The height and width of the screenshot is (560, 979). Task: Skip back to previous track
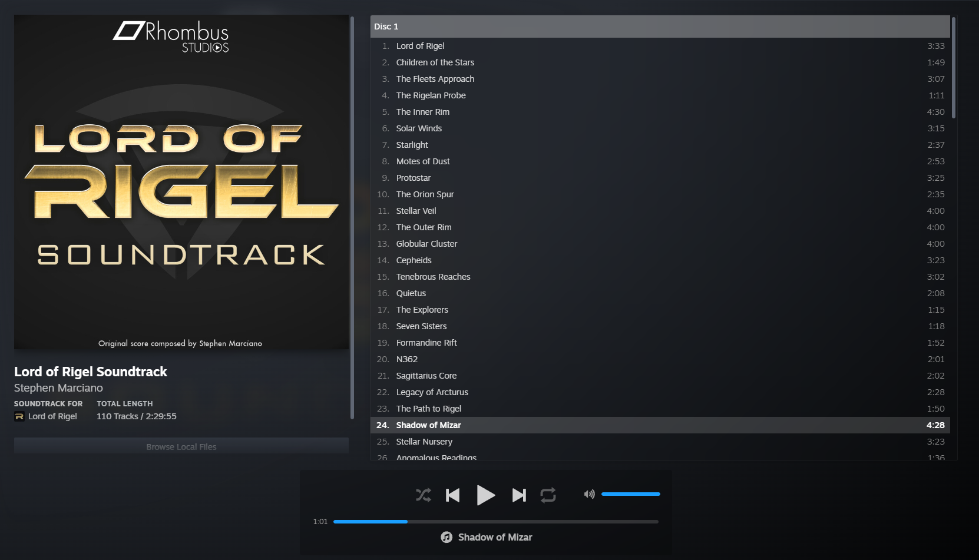tap(452, 495)
